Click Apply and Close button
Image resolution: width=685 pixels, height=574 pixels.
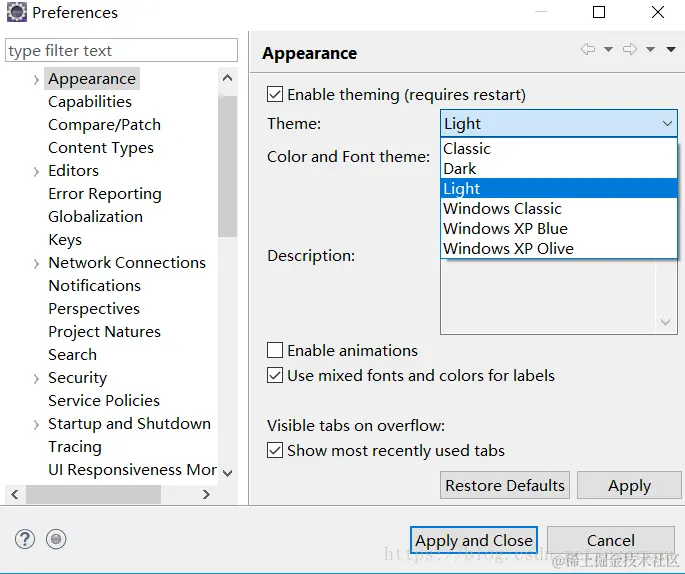[474, 540]
